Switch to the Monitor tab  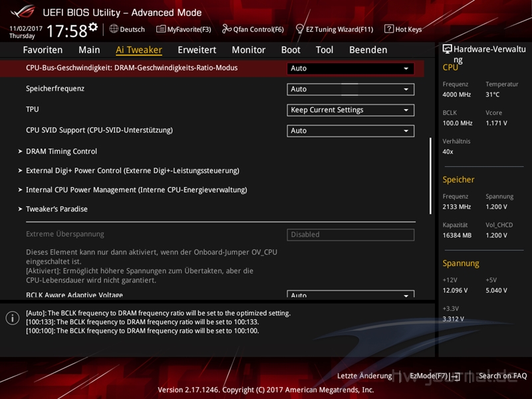249,50
